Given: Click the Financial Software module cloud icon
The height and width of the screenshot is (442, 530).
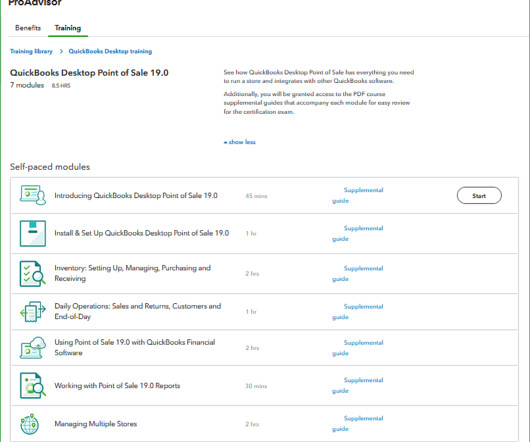Looking at the screenshot, I should (33, 347).
